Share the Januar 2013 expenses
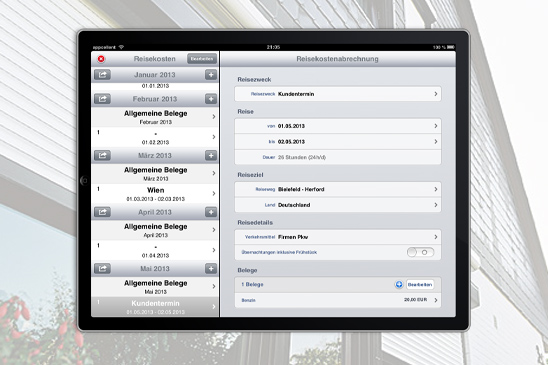548x365 pixels. pyautogui.click(x=102, y=75)
